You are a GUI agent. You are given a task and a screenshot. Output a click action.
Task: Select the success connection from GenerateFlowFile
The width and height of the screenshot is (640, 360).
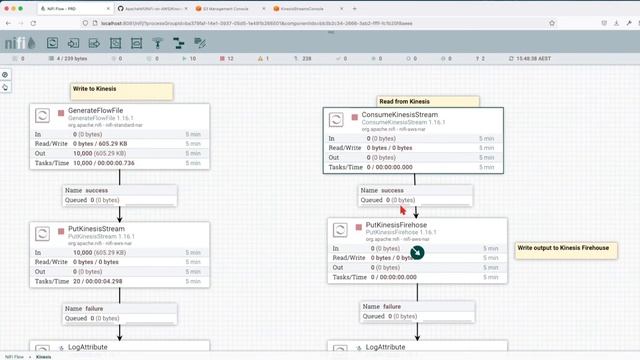coord(120,196)
